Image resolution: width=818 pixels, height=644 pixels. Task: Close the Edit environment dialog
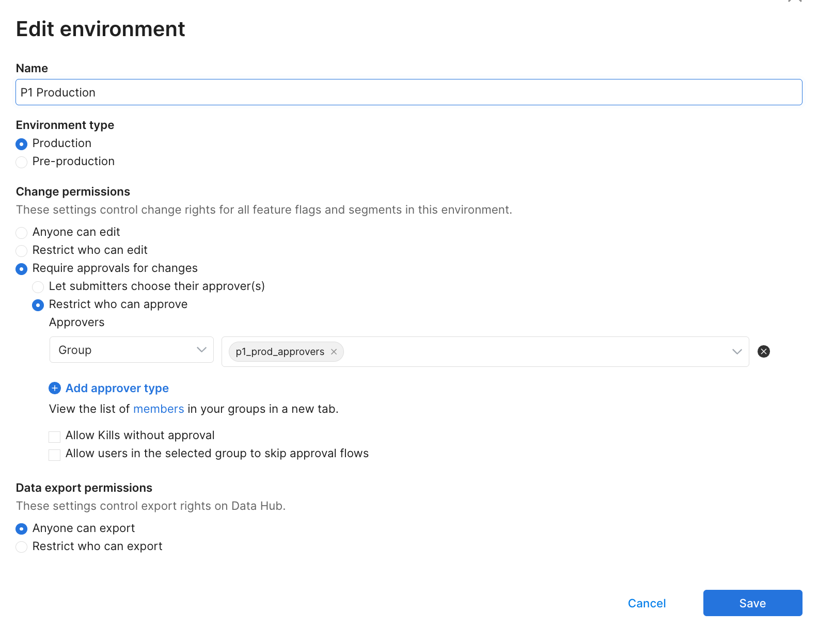click(x=795, y=1)
